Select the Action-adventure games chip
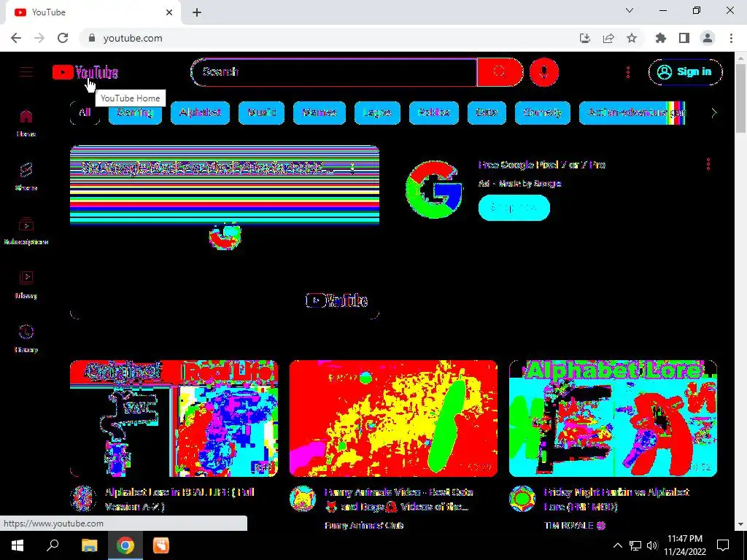Viewport: 747px width, 560px height. 632,113
